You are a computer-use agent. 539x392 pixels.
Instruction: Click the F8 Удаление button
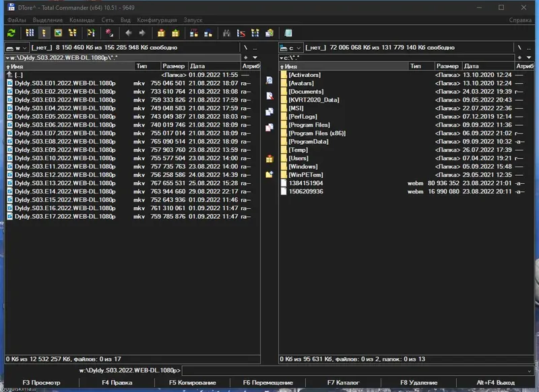point(418,383)
